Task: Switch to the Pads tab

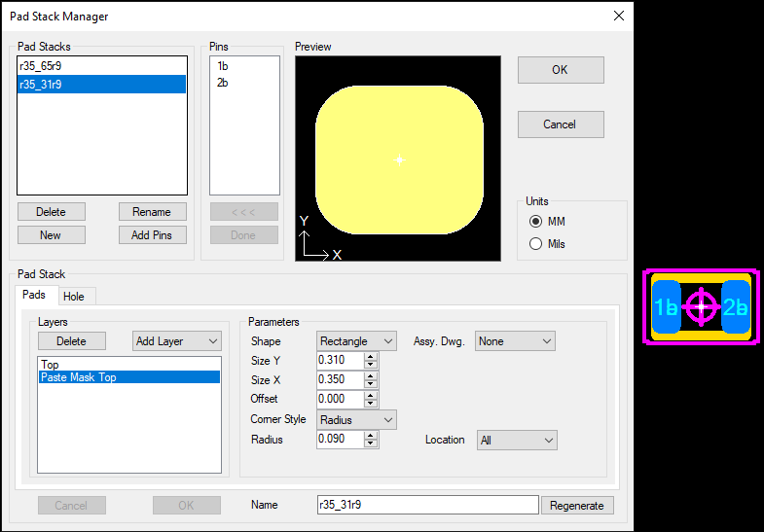Action: pos(34,295)
